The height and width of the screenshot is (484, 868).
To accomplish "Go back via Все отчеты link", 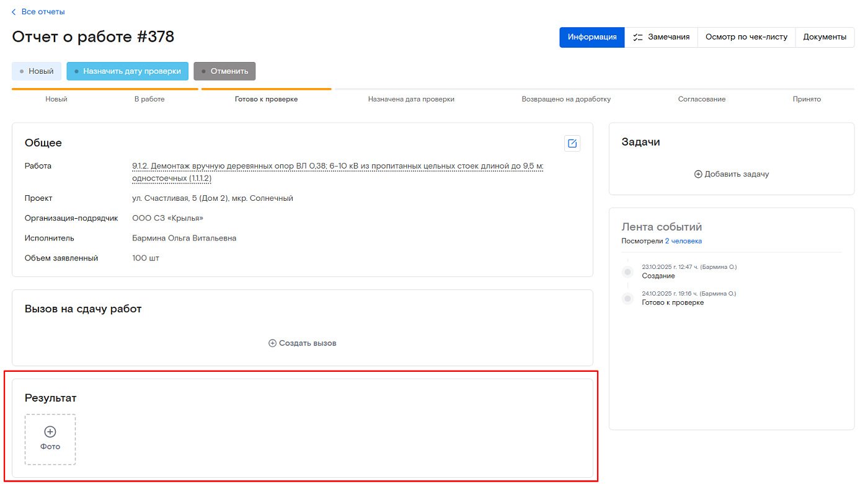I will pos(43,12).
